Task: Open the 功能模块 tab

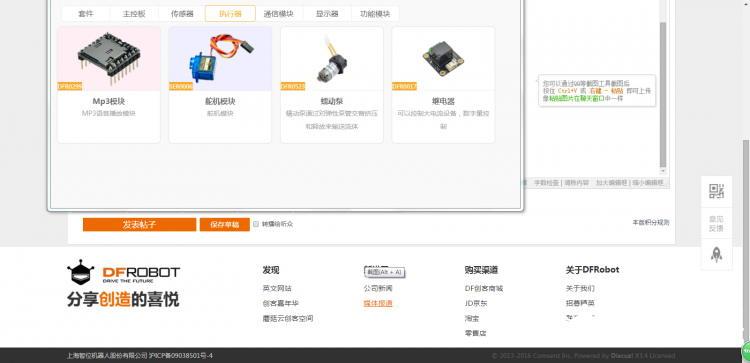Action: (375, 14)
